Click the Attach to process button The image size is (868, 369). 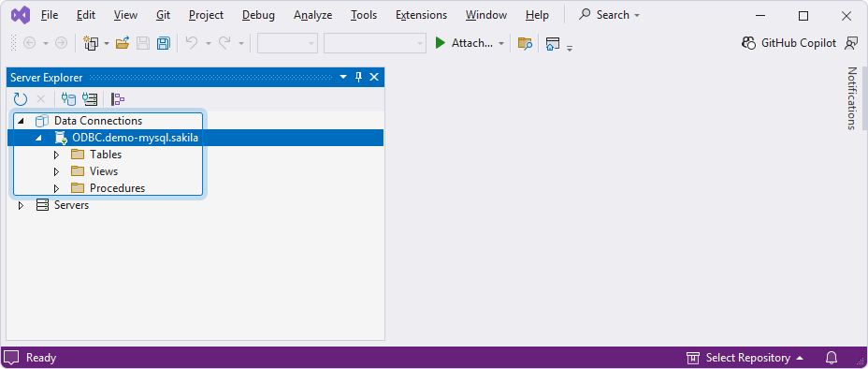click(x=463, y=43)
